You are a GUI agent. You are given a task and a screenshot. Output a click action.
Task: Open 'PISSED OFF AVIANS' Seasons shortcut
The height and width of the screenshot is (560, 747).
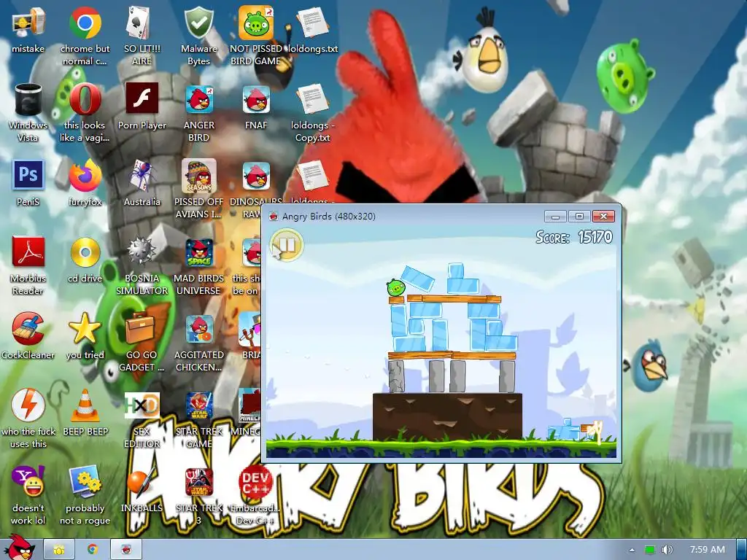click(198, 189)
